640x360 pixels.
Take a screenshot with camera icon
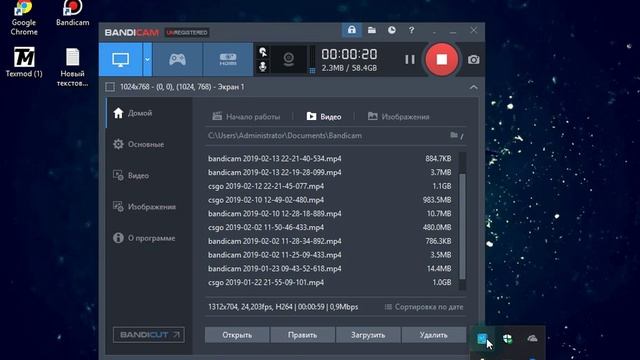click(x=473, y=60)
